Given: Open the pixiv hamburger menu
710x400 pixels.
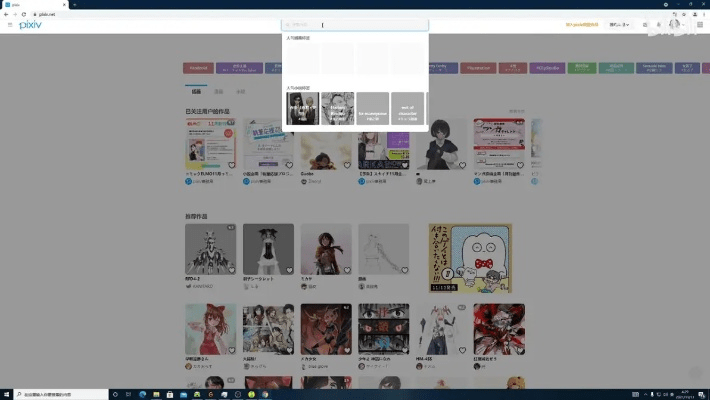Looking at the screenshot, I should point(9,24).
